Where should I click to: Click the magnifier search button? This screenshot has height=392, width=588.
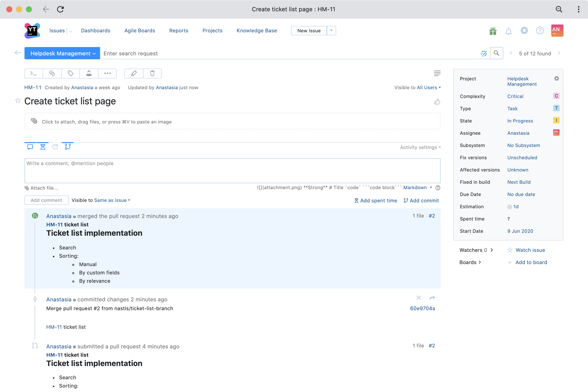[497, 53]
